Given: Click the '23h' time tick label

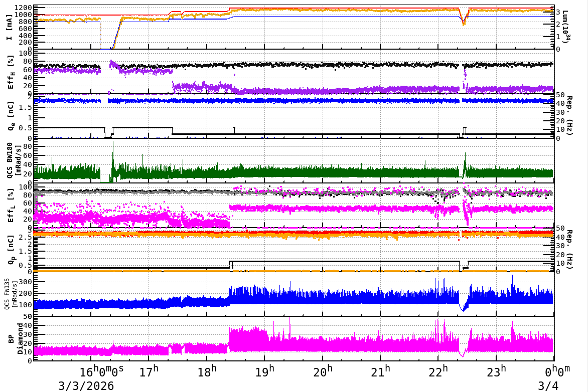Looking at the screenshot, I should pos(497,371).
